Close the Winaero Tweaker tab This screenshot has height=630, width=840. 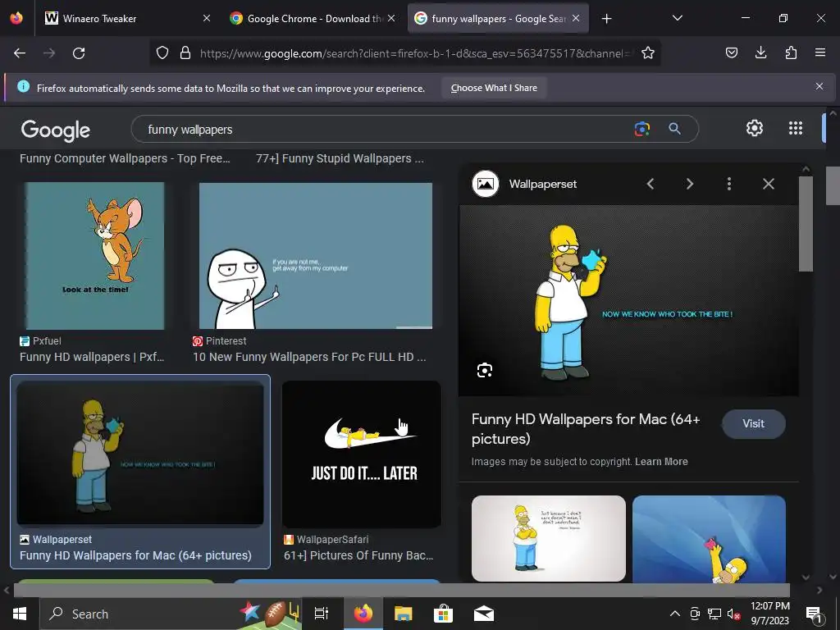[207, 18]
